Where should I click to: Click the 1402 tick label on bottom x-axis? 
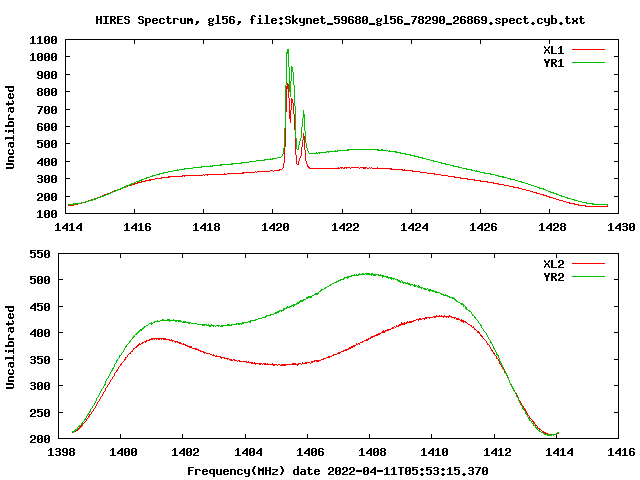coord(185,452)
